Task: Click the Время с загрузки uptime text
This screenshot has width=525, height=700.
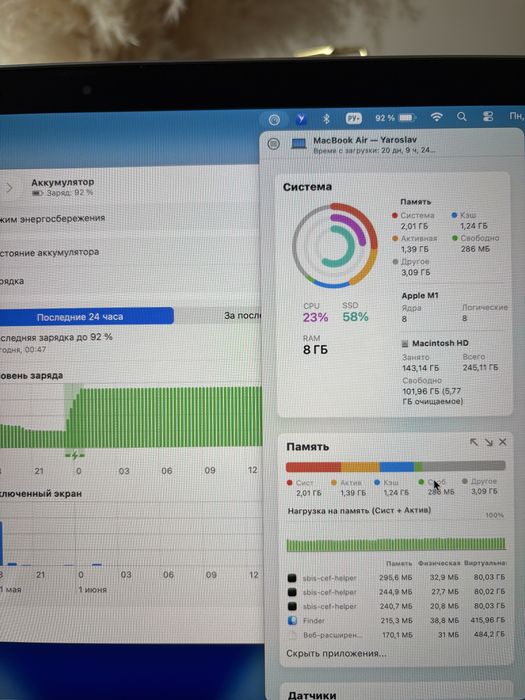Action: 374,150
